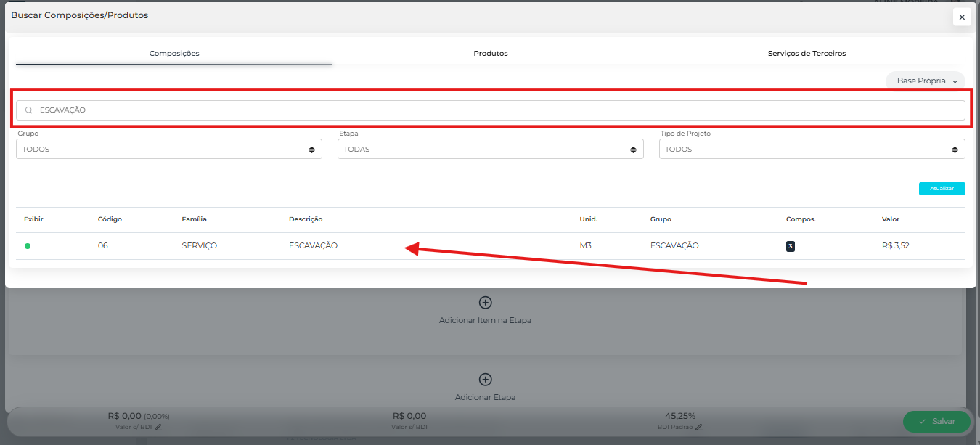
Task: Click pencil icon beside Valor c/ BDI
Action: pyautogui.click(x=158, y=428)
